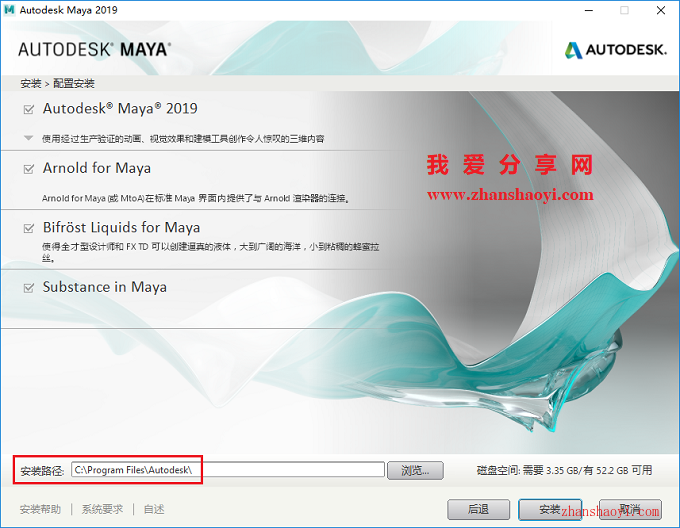Click the 安装路径 install path field
The image size is (680, 528).
[228, 470]
